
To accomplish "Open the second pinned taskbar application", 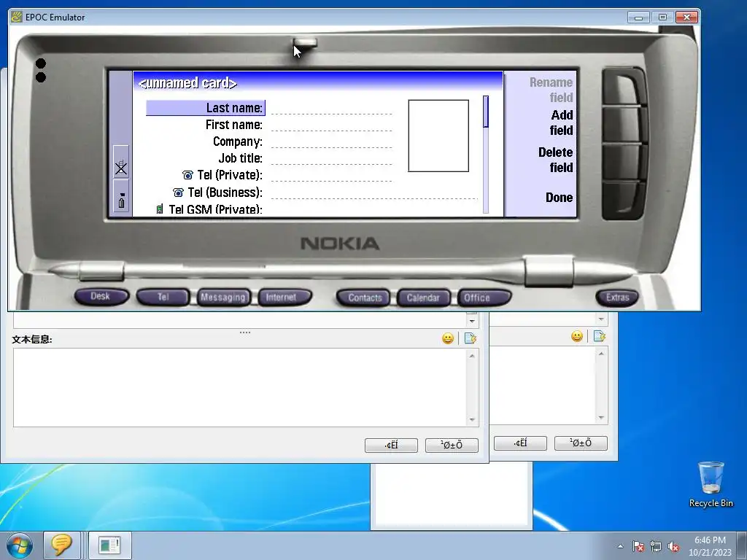I will pos(109,545).
